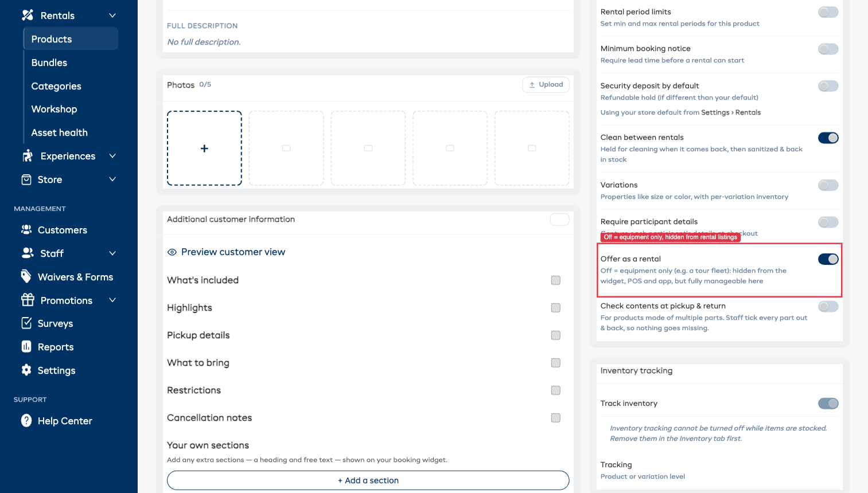Click the Experiences hiker icon
Image resolution: width=868 pixels, height=493 pixels.
pyautogui.click(x=27, y=156)
